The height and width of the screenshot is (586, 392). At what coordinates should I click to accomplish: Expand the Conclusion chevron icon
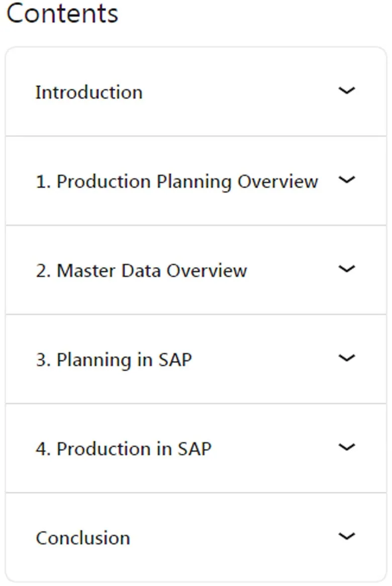pos(346,536)
